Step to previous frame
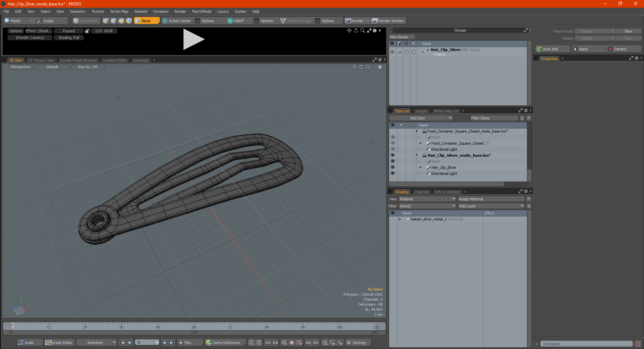This screenshot has height=349, width=644. pos(130,343)
